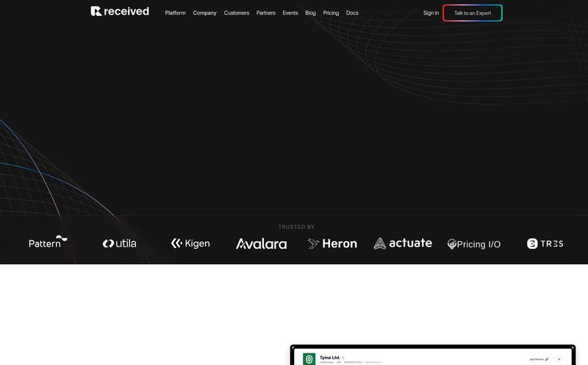Click the actuate logo
Screen dimensions: 588x365
click(x=403, y=244)
